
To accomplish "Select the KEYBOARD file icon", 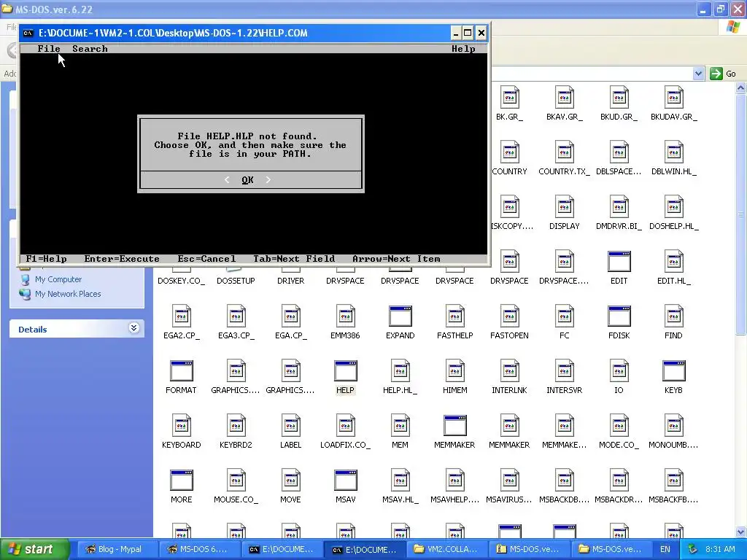I will pos(182,426).
